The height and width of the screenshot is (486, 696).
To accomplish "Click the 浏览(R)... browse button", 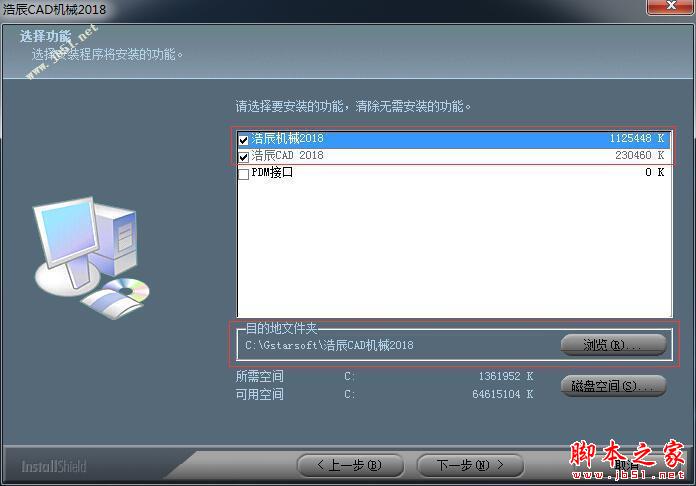I will coord(613,344).
